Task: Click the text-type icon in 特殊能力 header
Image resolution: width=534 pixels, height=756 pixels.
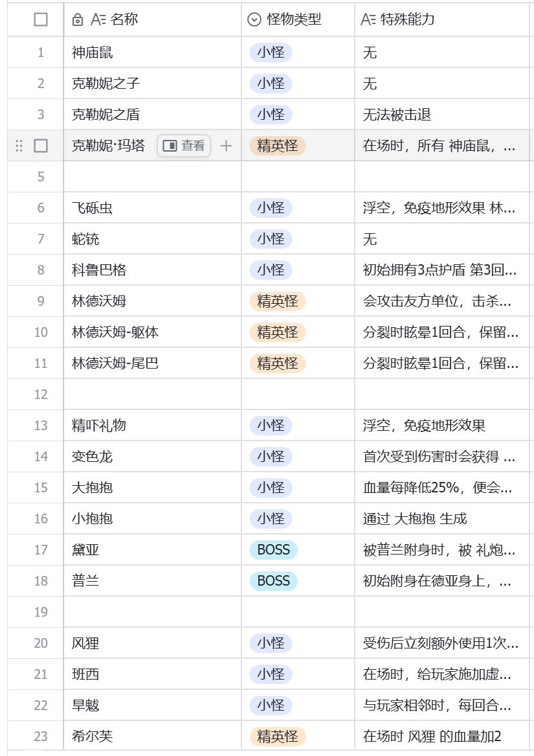Action: click(368, 20)
